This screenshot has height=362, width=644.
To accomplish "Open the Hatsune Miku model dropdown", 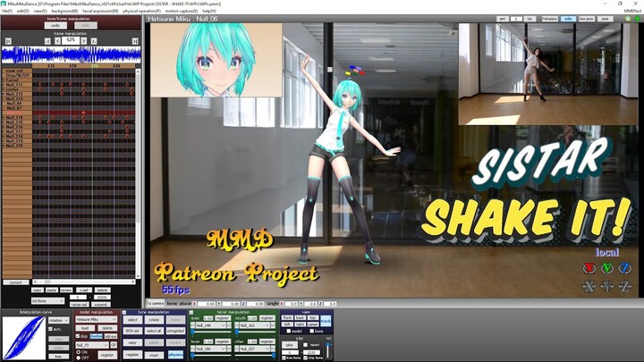I will [x=96, y=319].
